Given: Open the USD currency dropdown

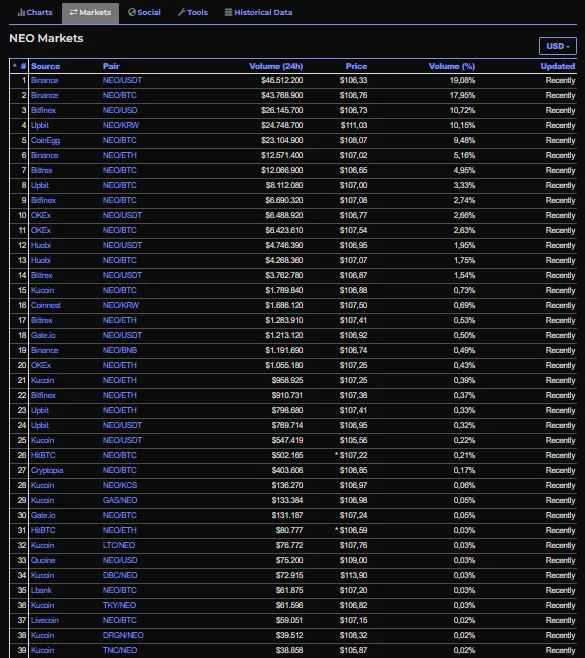Looking at the screenshot, I should click(x=558, y=46).
